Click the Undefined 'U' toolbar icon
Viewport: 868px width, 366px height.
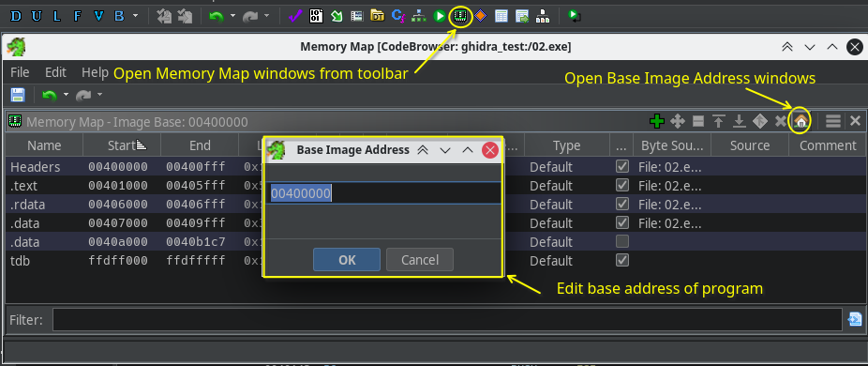click(x=36, y=16)
